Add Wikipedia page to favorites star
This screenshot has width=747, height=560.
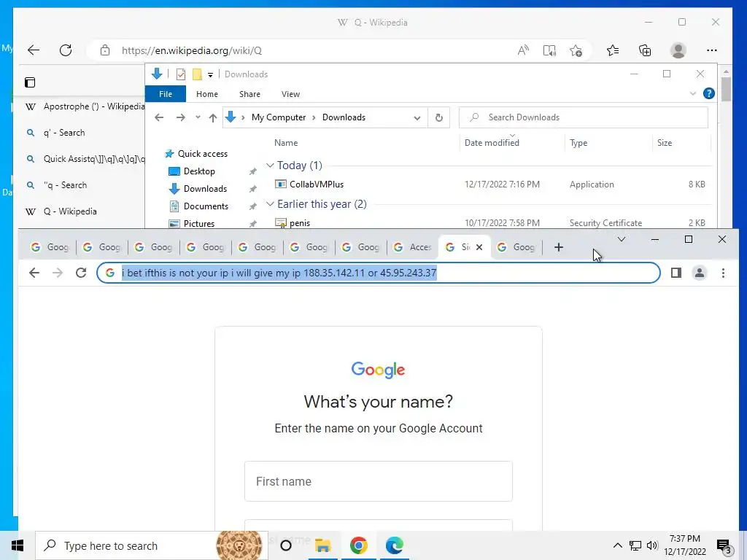[x=576, y=50]
